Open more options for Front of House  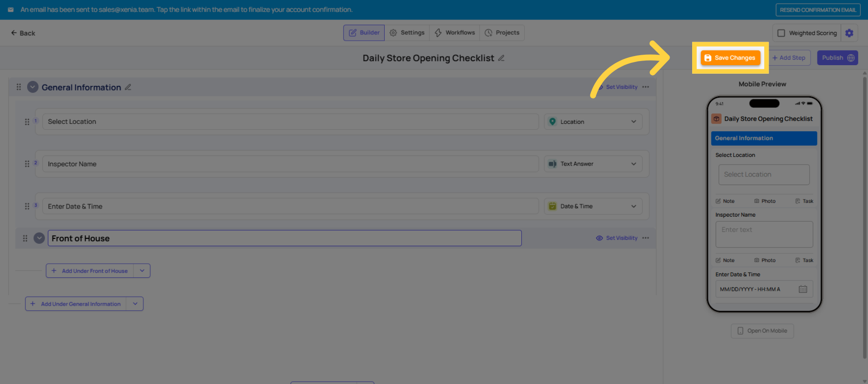click(x=646, y=238)
